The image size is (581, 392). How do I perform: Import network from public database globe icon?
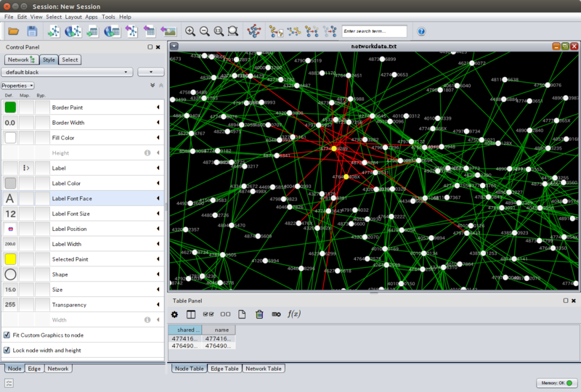pos(73,31)
